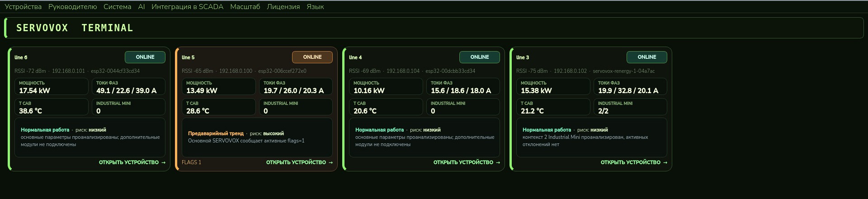Click Industrial Mini value 2/2

coord(603,111)
